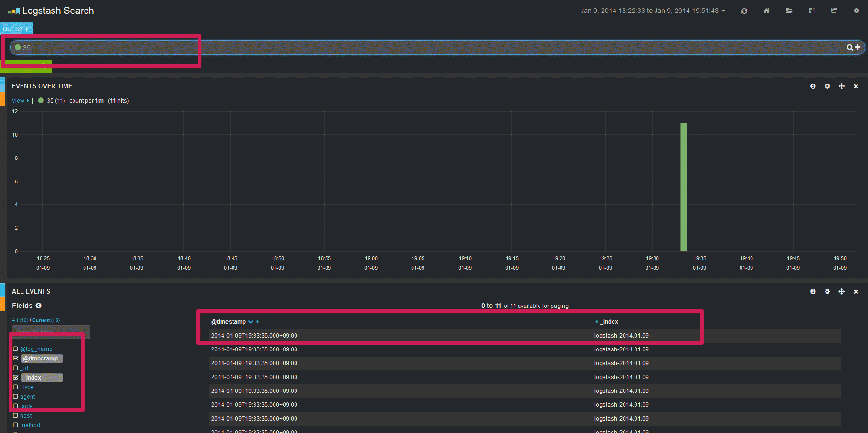
Task: Open the blue row tab beside All Events
Action: (x=2, y=290)
